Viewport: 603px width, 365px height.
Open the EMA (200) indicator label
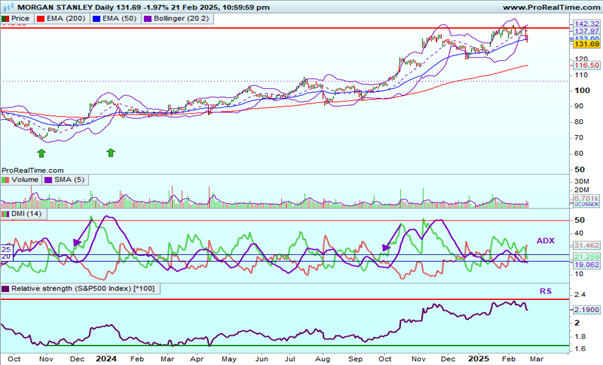[66, 18]
